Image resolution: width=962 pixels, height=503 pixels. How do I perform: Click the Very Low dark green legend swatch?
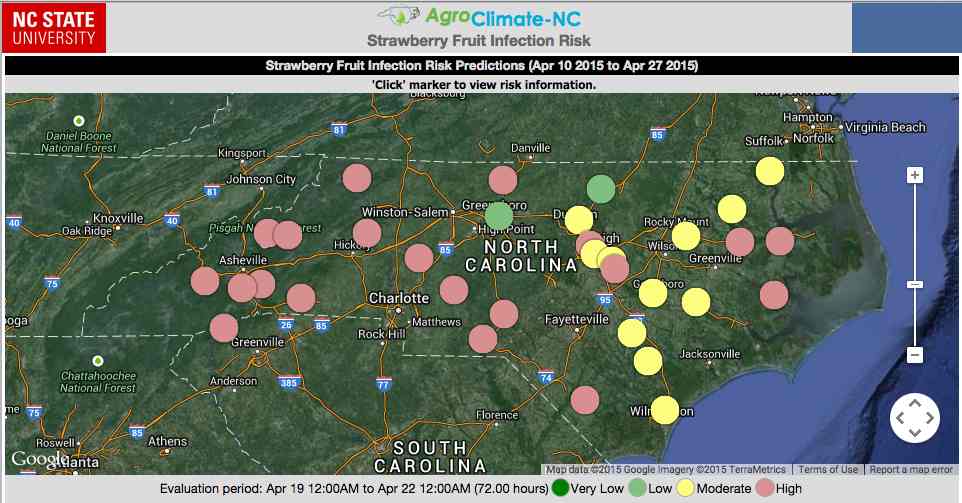(x=560, y=488)
